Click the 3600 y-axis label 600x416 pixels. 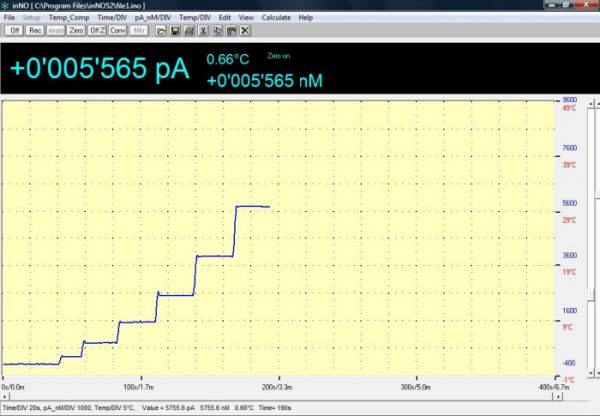click(x=569, y=255)
